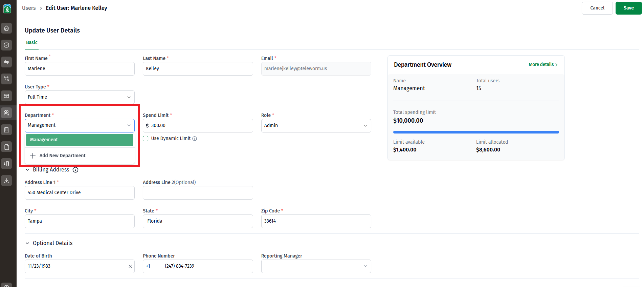Click the $1,400.00 limit available value
The height and width of the screenshot is (287, 644).
405,150
